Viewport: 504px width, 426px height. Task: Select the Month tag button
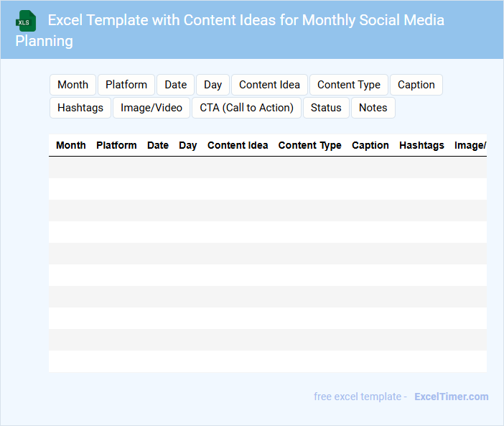(73, 85)
